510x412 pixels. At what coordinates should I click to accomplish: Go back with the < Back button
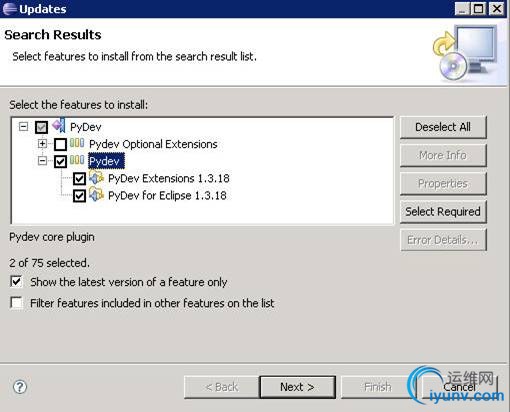[222, 387]
